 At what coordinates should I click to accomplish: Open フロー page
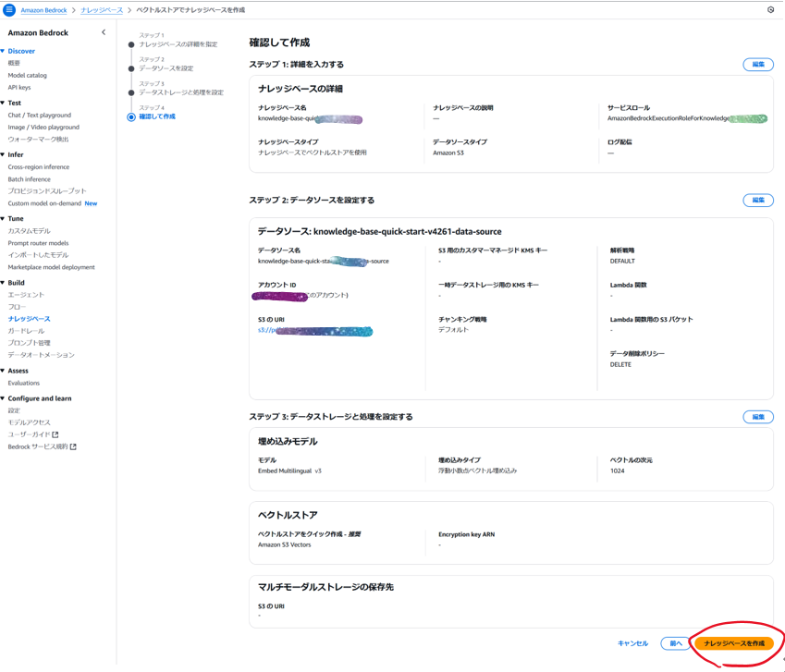(17, 307)
